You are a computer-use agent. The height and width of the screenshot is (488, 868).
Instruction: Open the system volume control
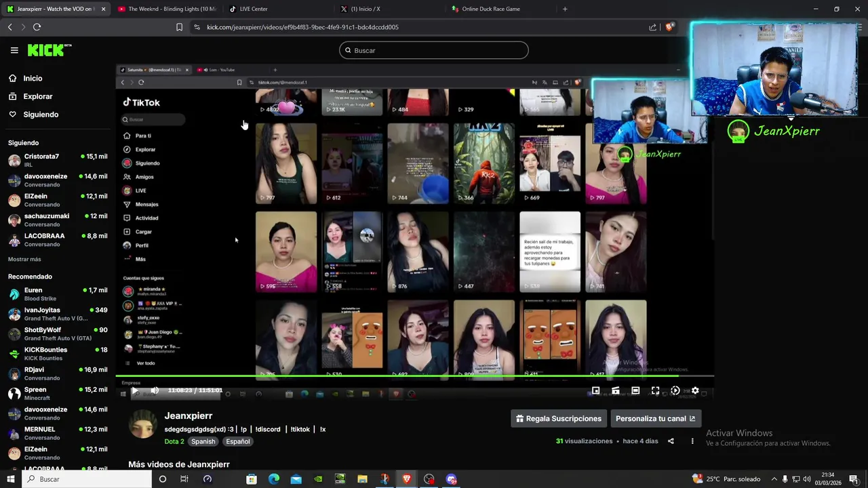(x=806, y=479)
